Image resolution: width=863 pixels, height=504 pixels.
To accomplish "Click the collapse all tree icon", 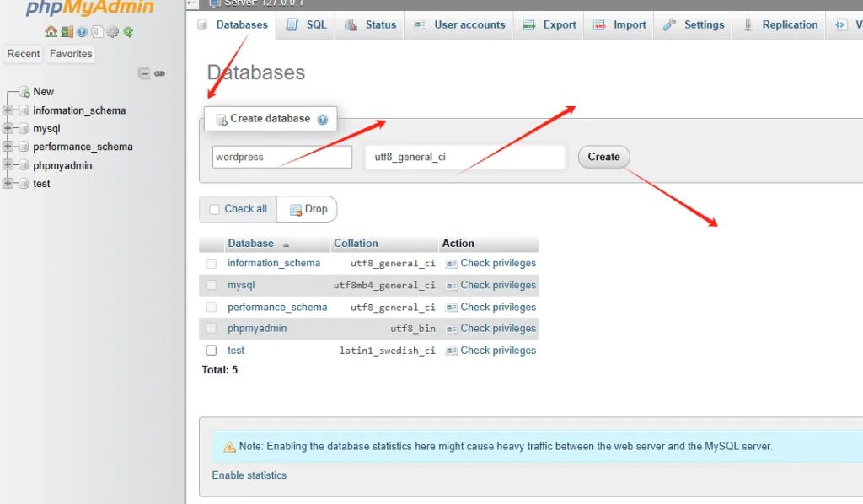I will coord(144,73).
